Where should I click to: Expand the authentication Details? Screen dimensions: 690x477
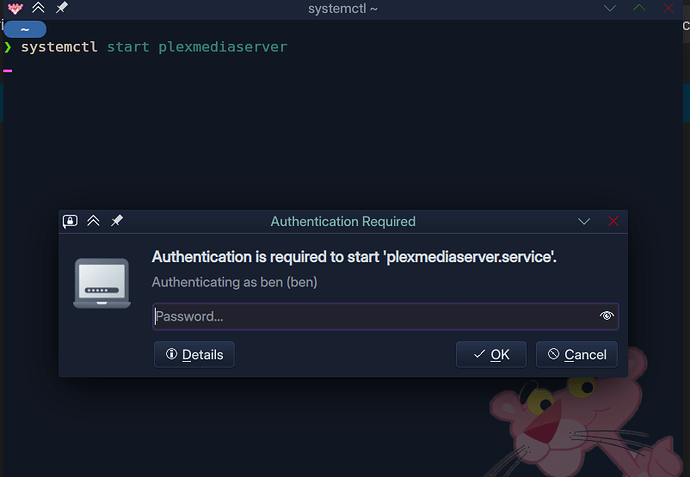pos(194,354)
